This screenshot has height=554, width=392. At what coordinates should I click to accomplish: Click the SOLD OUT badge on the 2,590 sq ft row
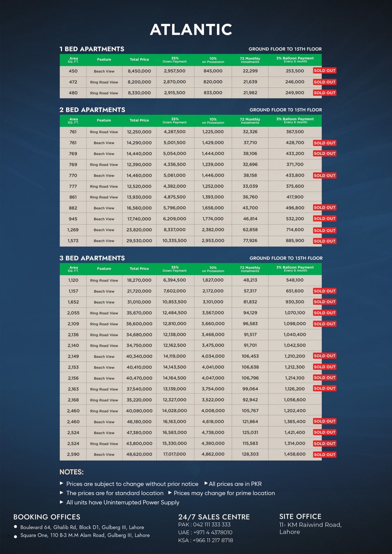tap(324, 454)
